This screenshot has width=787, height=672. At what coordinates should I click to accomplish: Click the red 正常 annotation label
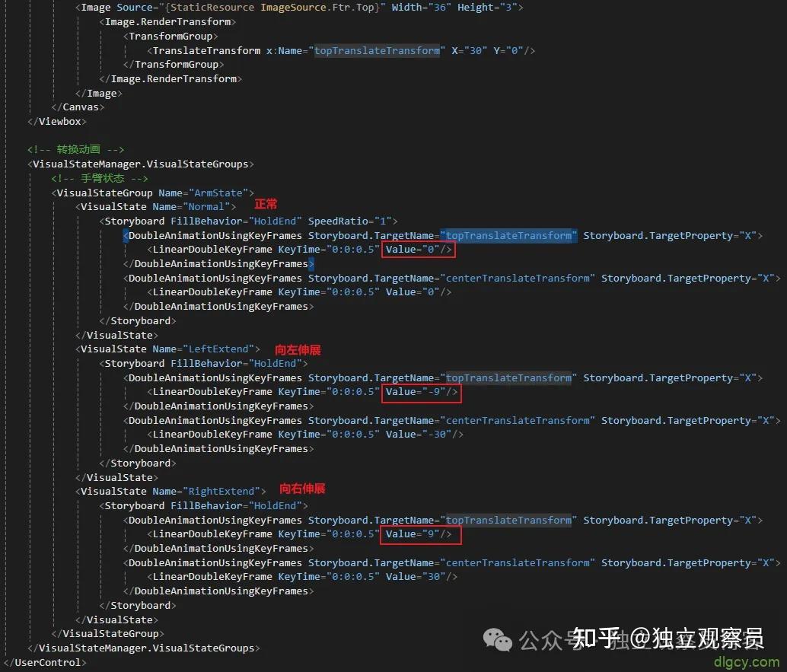click(x=265, y=204)
